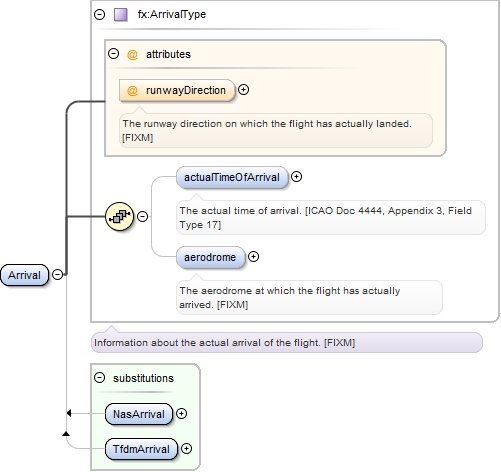Image resolution: width=501 pixels, height=472 pixels.
Task: Collapse the Arrival element node
Action: (x=57, y=275)
